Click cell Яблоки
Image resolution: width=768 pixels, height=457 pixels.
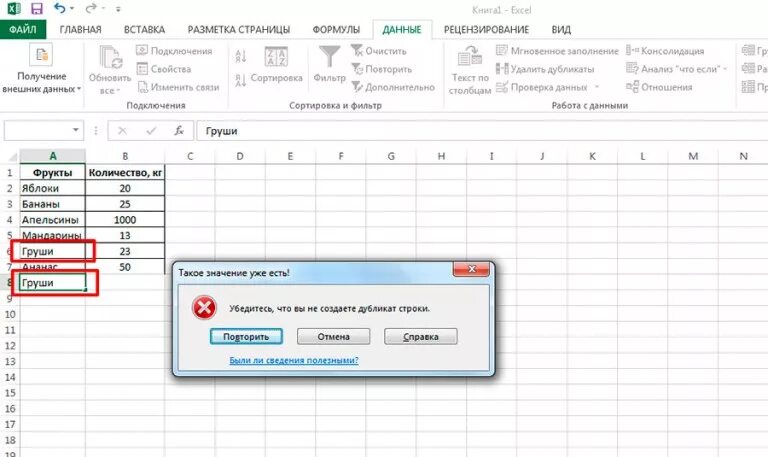(x=52, y=188)
